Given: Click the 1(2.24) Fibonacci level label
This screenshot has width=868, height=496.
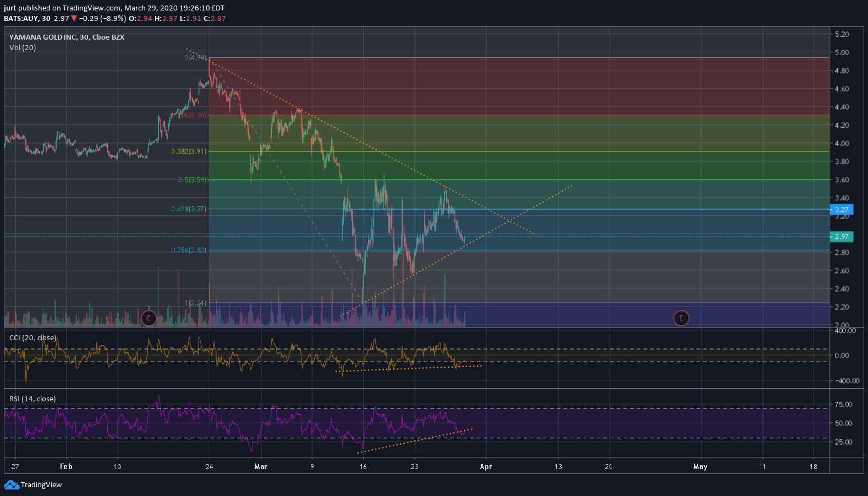Looking at the screenshot, I should [196, 303].
